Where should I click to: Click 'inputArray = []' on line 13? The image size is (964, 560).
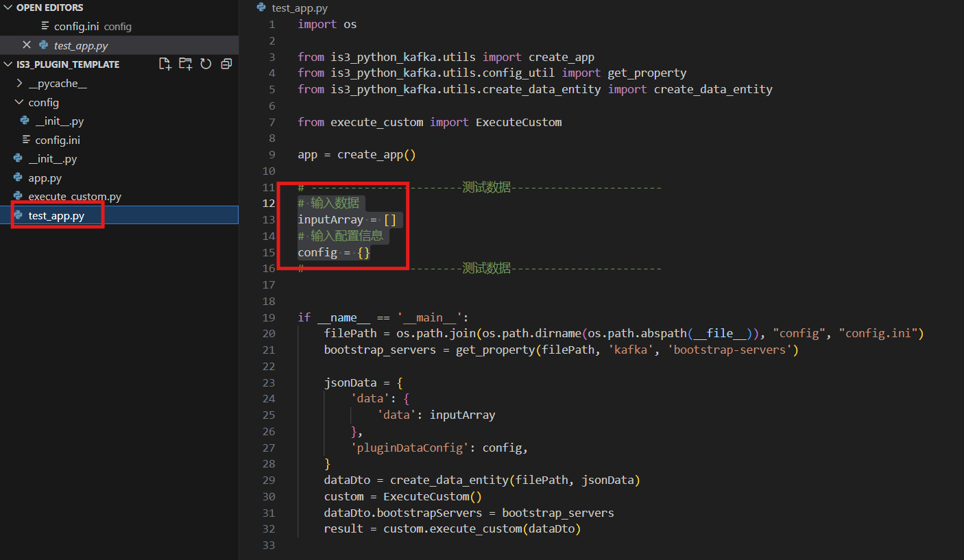tap(347, 220)
